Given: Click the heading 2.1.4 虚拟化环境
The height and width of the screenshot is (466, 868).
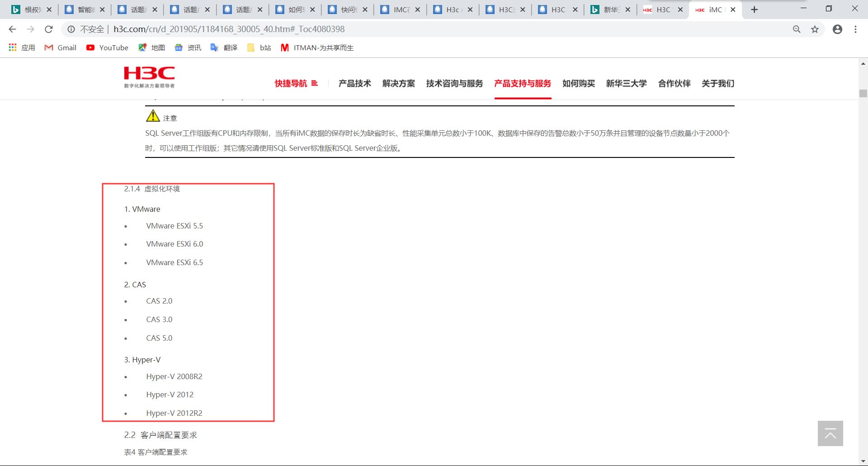Looking at the screenshot, I should [152, 189].
